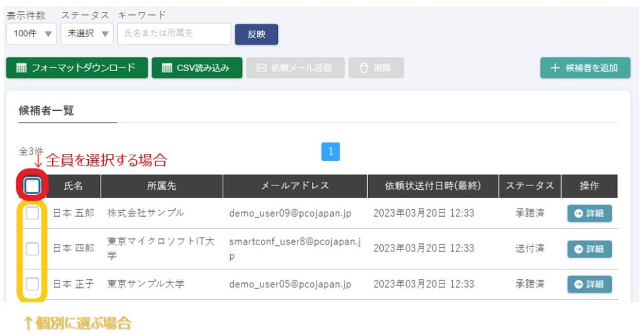The height and width of the screenshot is (335, 644).
Task: Click arrow icon in 日本 正子 詳細 button
Action: (x=579, y=284)
